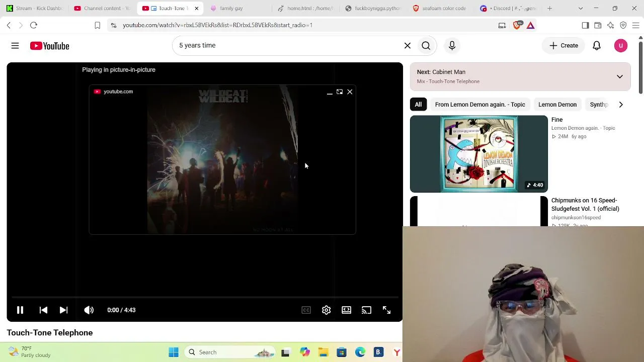Screen dimensions: 644x362
Task: Click the browser address bar URL
Action: pos(217,25)
